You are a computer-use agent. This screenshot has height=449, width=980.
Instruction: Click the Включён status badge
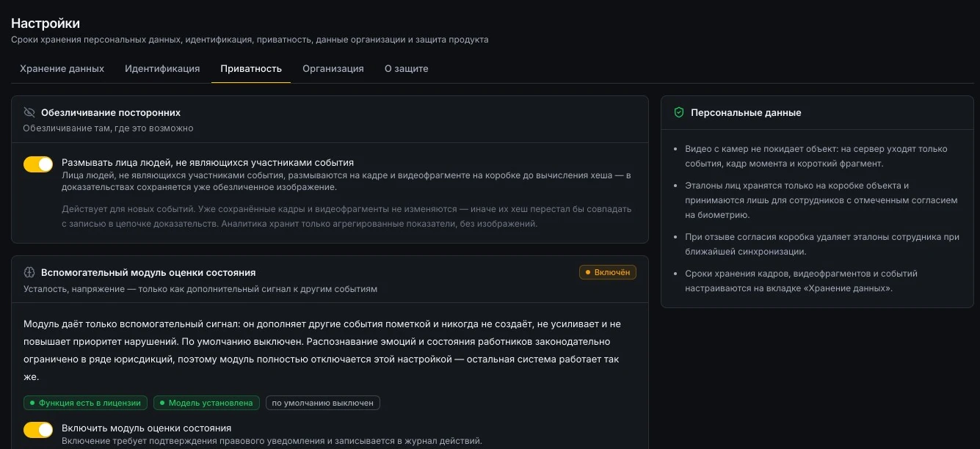[x=608, y=272]
